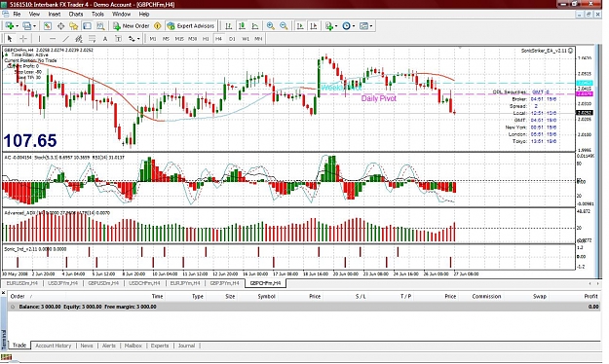The width and height of the screenshot is (609, 364).
Task: Switch to the USDJPYm,H4 chart tab
Action: 62,283
